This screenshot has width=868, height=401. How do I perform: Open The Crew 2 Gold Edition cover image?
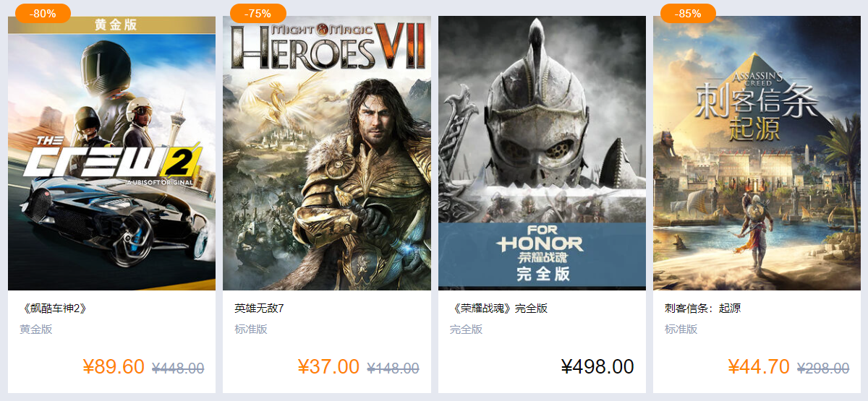pos(111,153)
